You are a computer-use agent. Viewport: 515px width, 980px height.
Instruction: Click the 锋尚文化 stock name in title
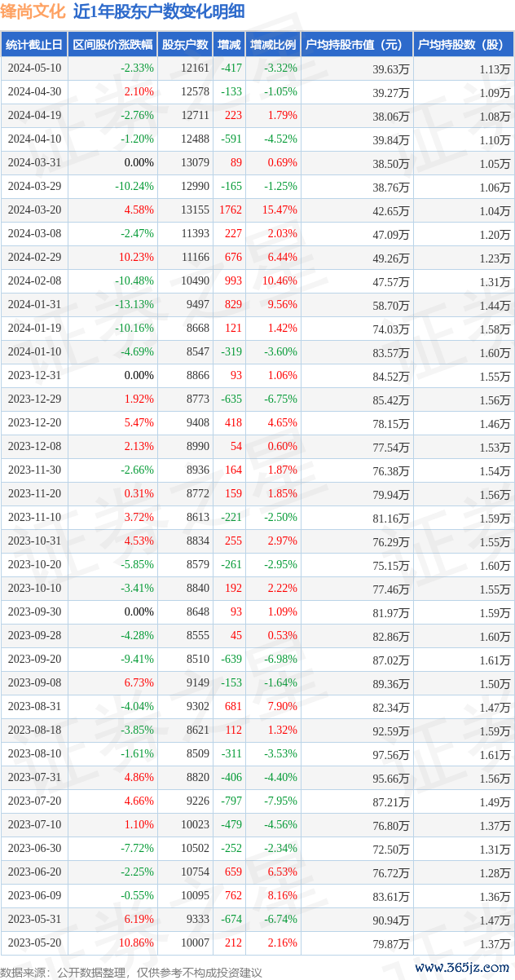click(x=33, y=11)
